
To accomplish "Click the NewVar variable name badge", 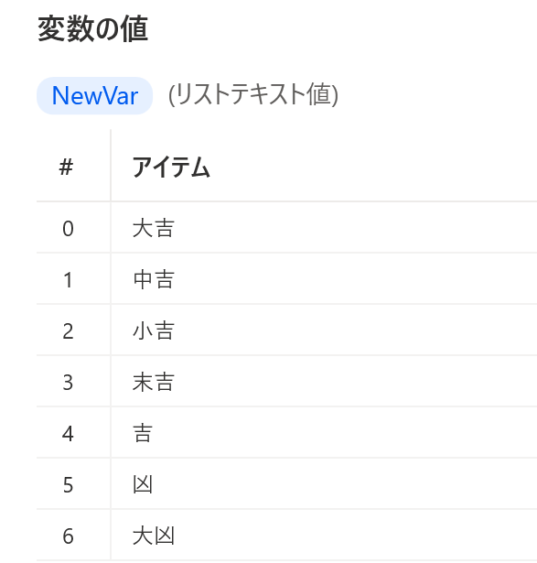I will tap(95, 96).
